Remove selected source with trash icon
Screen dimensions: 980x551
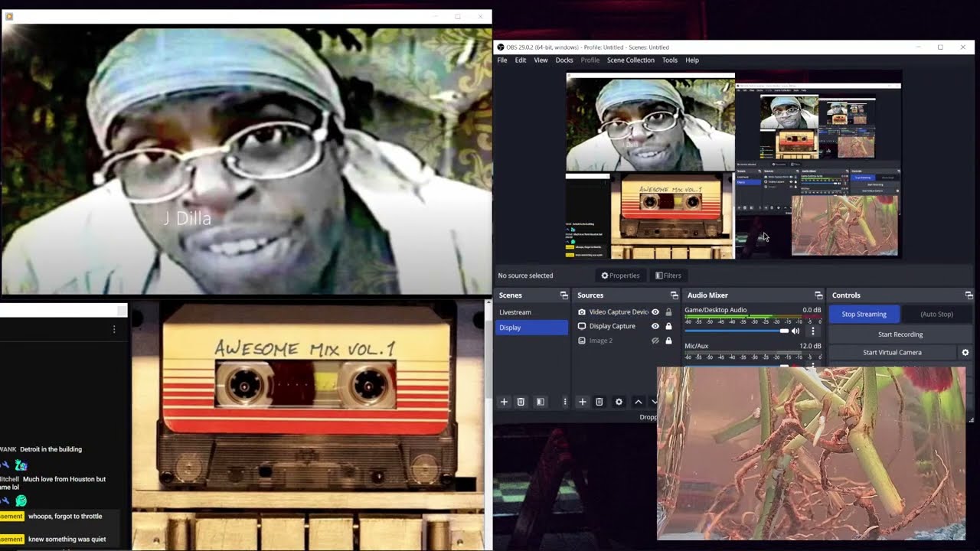(599, 402)
